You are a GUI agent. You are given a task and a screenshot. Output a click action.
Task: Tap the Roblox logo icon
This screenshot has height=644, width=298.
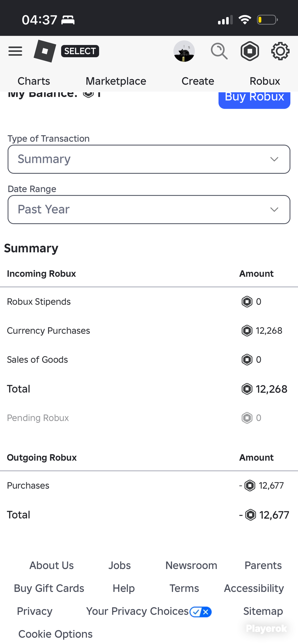coord(45,51)
